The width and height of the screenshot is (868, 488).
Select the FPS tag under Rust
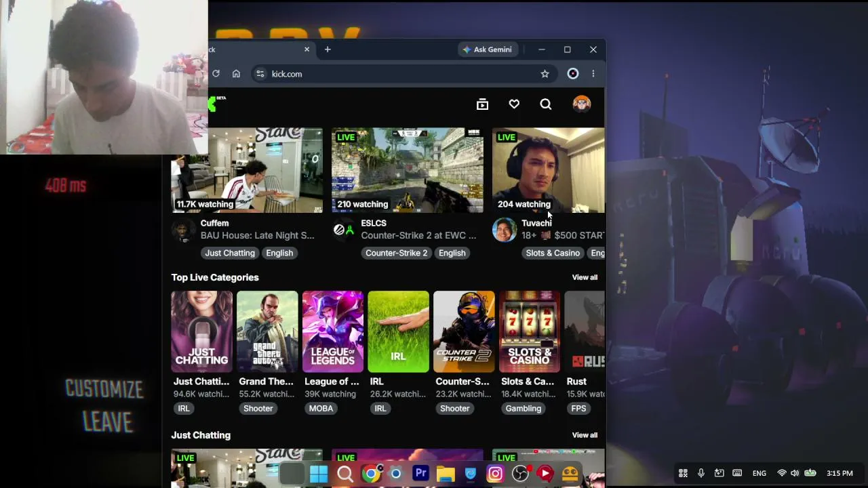coord(578,409)
